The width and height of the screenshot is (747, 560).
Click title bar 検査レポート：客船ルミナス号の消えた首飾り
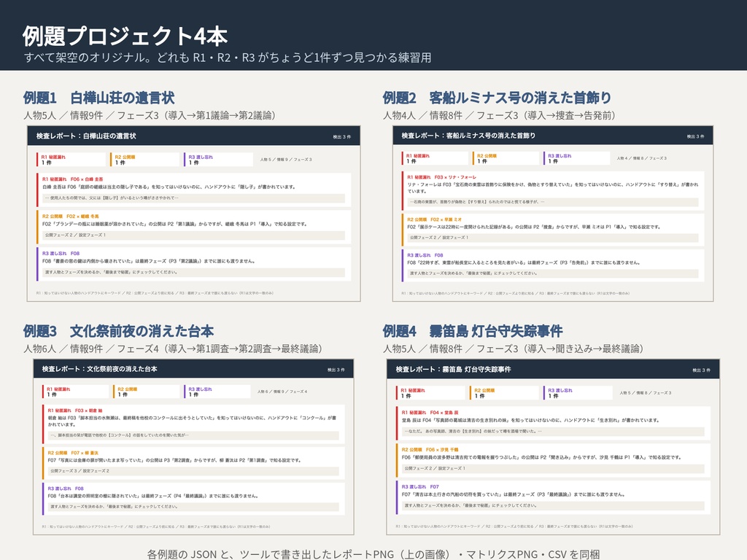[553, 135]
